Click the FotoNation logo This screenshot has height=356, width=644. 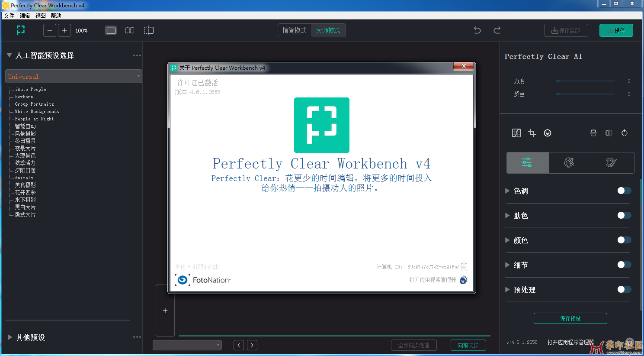203,280
